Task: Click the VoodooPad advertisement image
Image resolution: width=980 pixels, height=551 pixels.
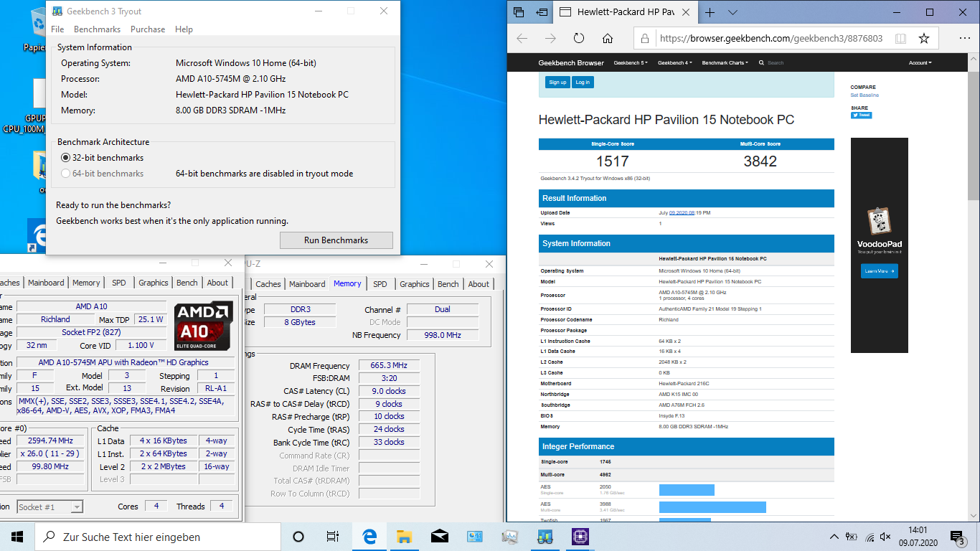Action: point(880,245)
